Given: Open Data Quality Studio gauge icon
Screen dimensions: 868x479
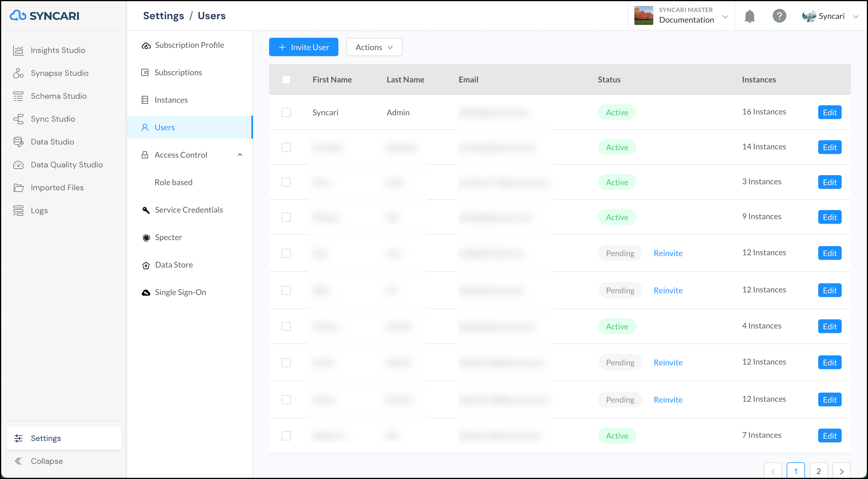Looking at the screenshot, I should (18, 165).
